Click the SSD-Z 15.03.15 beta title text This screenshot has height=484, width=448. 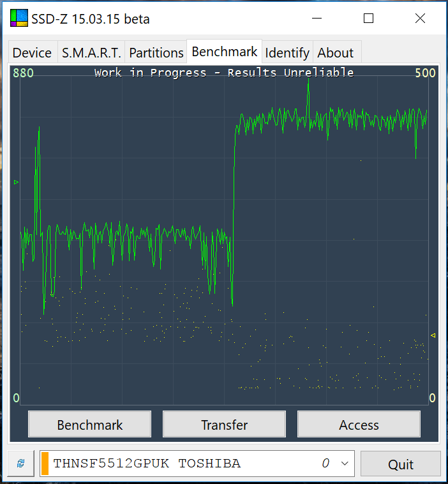pyautogui.click(x=91, y=19)
